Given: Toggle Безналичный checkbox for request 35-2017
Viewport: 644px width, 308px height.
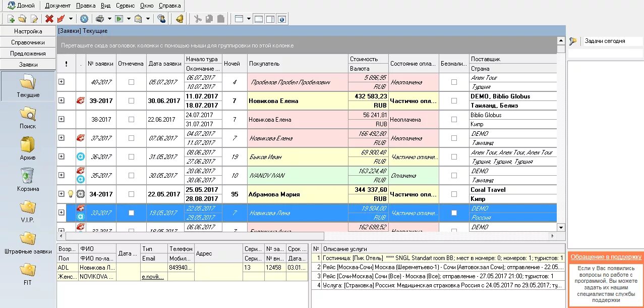Looking at the screenshot, I should [x=454, y=175].
